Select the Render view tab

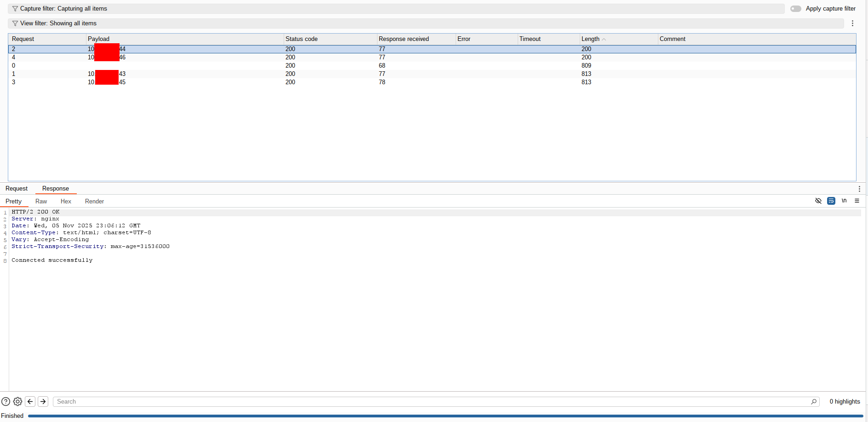tap(94, 201)
